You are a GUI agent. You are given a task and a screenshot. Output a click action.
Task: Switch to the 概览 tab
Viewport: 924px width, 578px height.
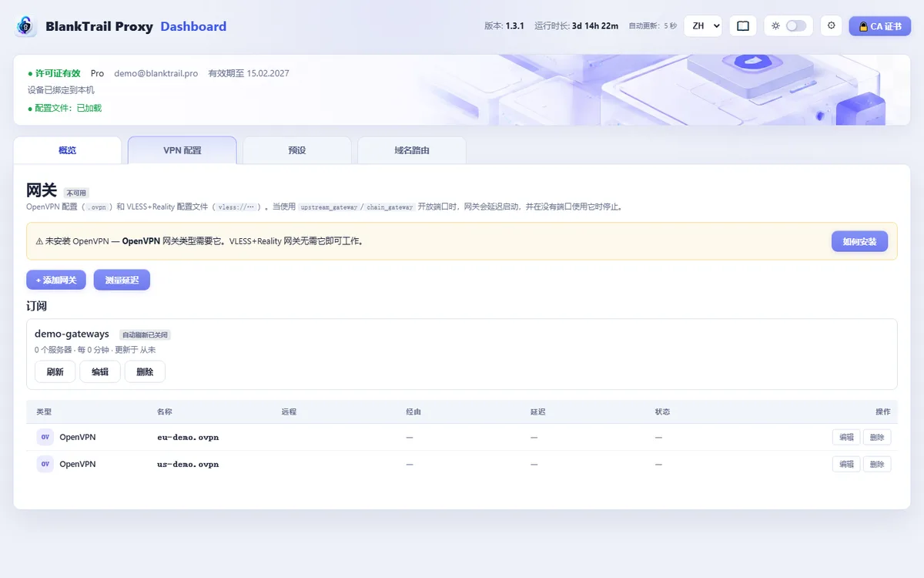pyautogui.click(x=68, y=150)
